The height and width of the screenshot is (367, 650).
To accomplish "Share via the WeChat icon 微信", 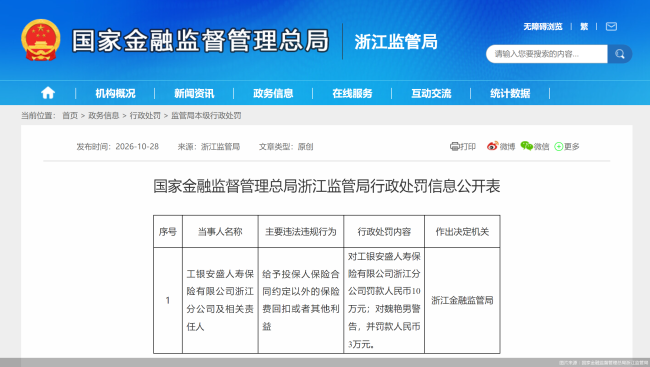I will [535, 146].
